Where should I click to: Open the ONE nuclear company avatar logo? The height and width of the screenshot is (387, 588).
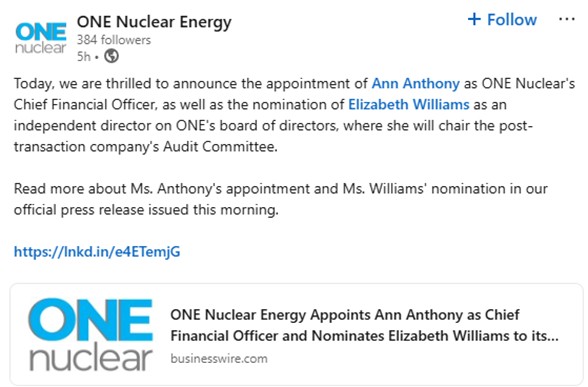(x=41, y=38)
